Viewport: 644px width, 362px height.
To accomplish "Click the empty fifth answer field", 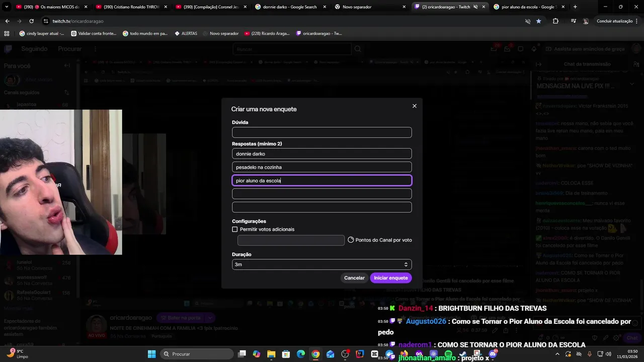I will pos(321,207).
